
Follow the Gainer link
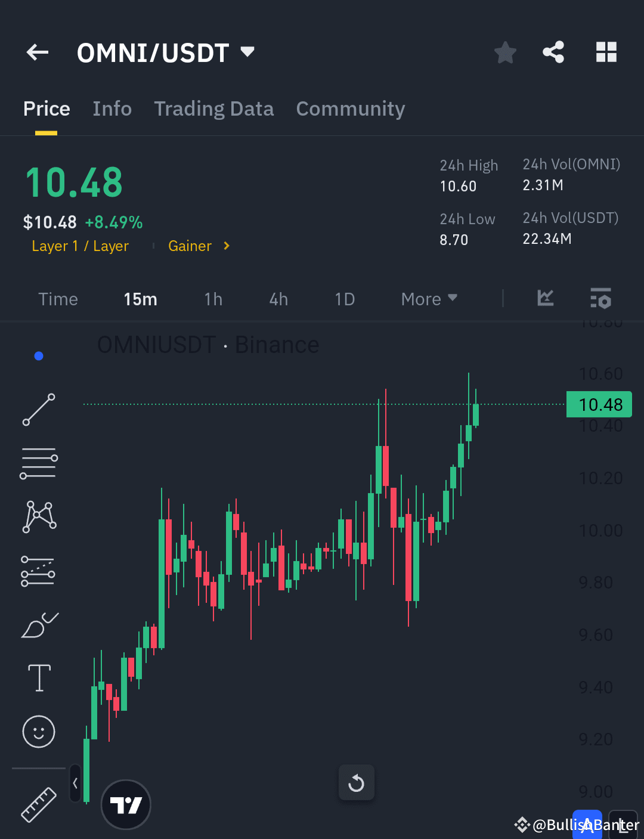tap(190, 246)
